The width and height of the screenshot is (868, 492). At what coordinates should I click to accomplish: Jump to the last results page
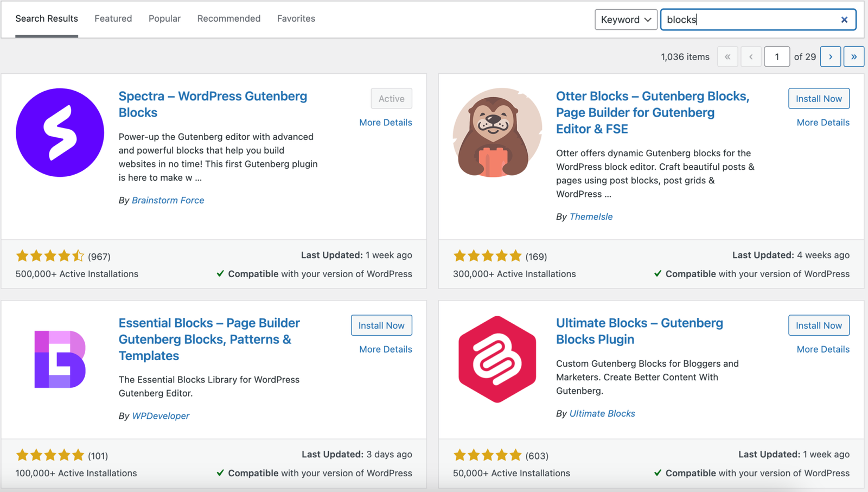point(853,56)
